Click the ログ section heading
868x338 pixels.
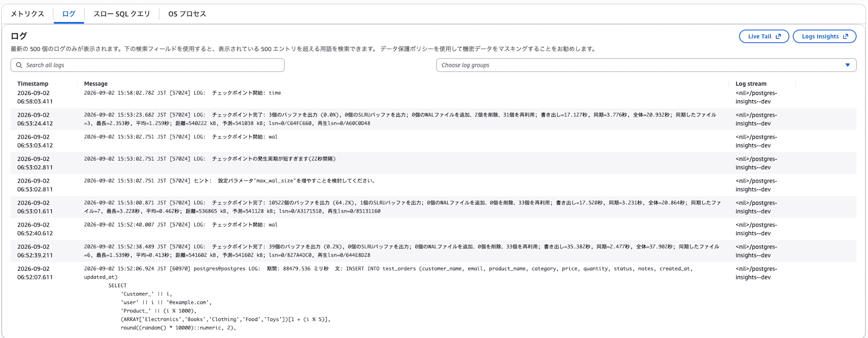(x=19, y=36)
